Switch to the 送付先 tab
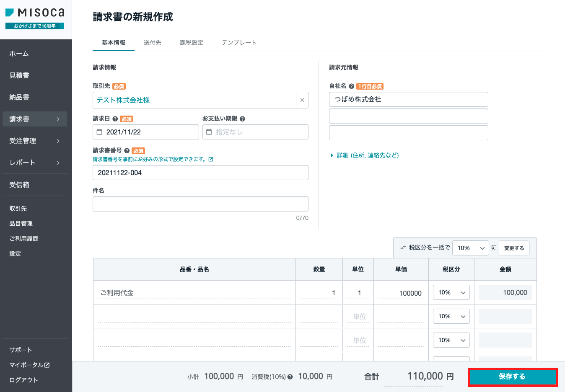The image size is (565, 392). (x=153, y=43)
